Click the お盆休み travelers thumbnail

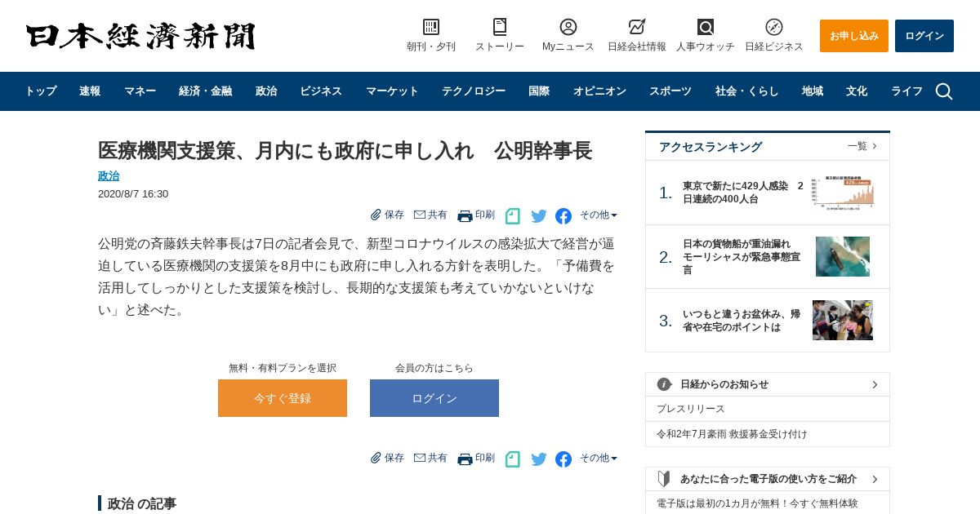pos(843,321)
